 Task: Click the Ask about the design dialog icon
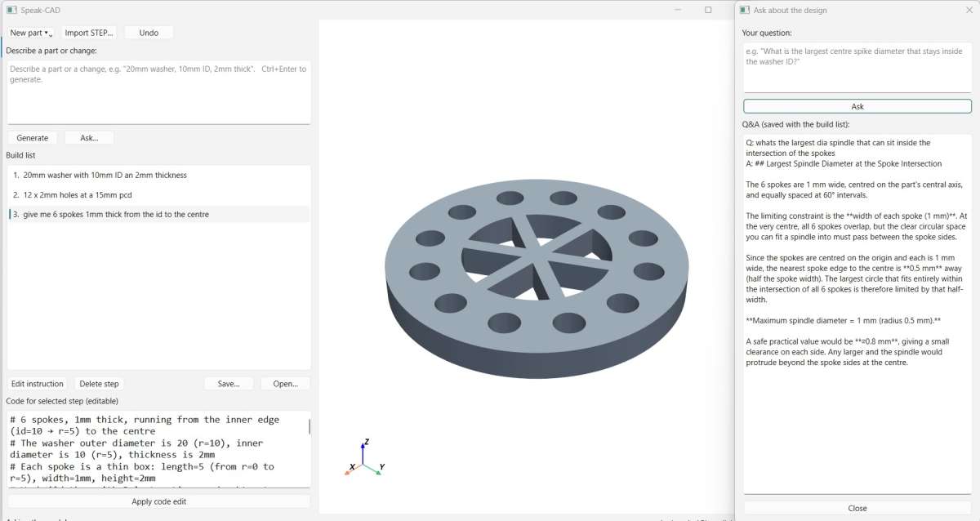(x=744, y=10)
